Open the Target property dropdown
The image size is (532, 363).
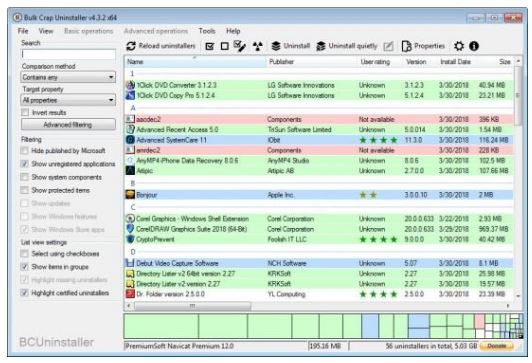[68, 100]
